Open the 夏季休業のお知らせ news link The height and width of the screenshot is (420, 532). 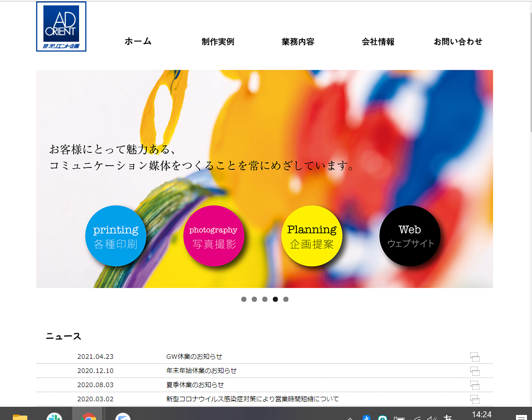[195, 385]
